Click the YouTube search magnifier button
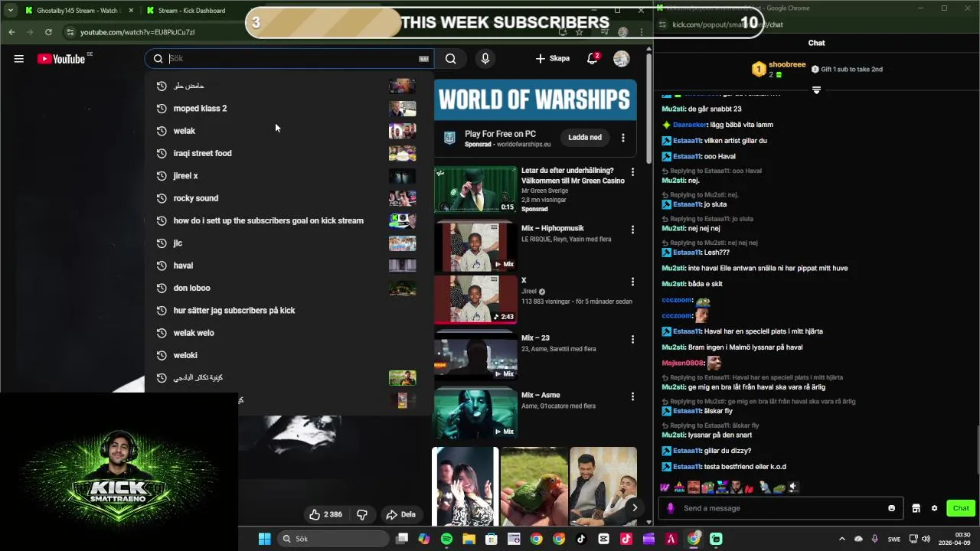Screen dimensions: 980x551 tap(451, 59)
